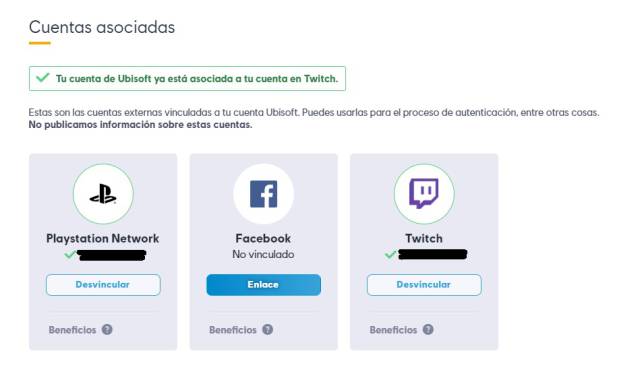Click the PlayStation Network logo icon
Image resolution: width=640 pixels, height=386 pixels.
click(x=103, y=194)
